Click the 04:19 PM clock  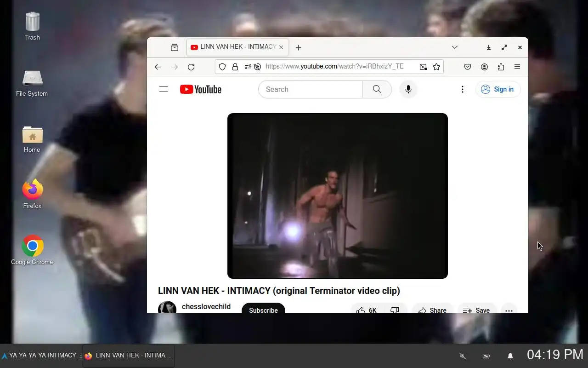(555, 355)
